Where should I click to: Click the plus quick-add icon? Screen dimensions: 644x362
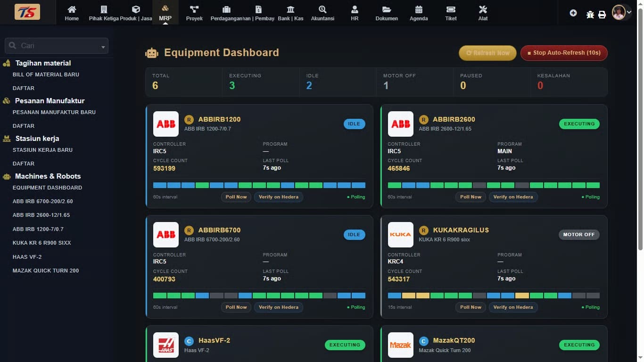click(x=573, y=13)
